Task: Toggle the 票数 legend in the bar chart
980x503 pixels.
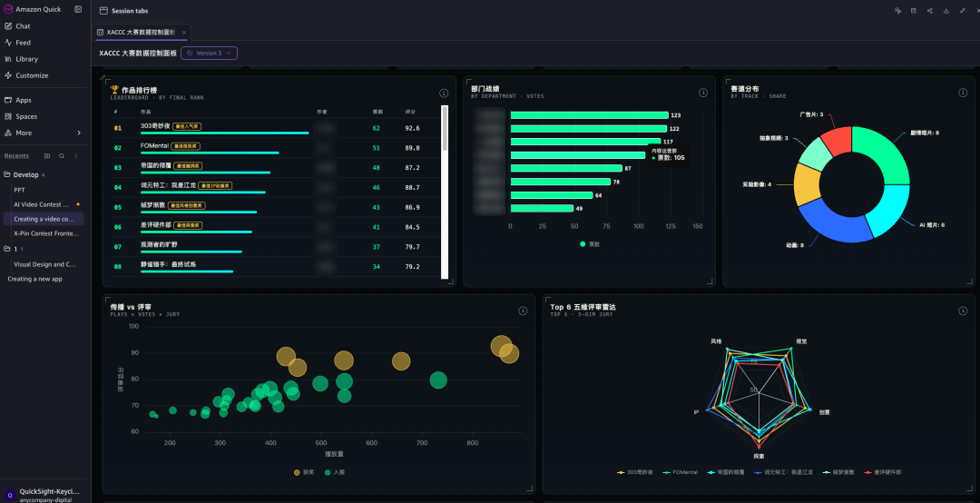Action: pyautogui.click(x=590, y=244)
